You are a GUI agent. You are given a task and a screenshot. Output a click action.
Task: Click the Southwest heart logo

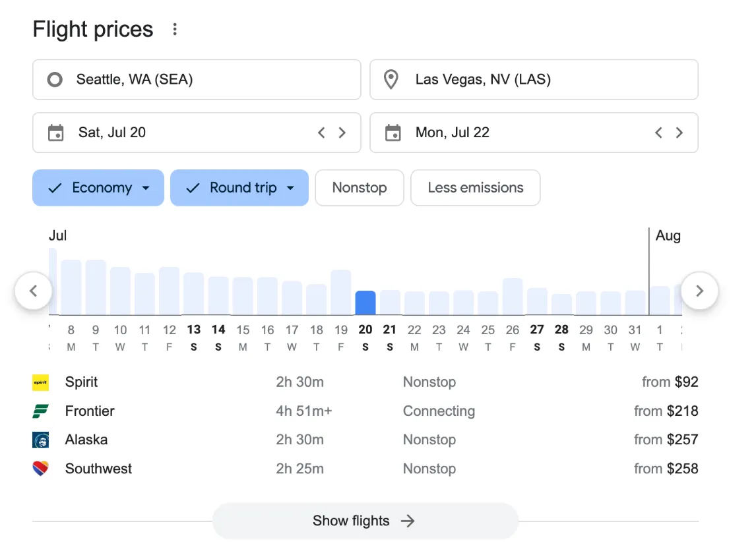tap(40, 468)
